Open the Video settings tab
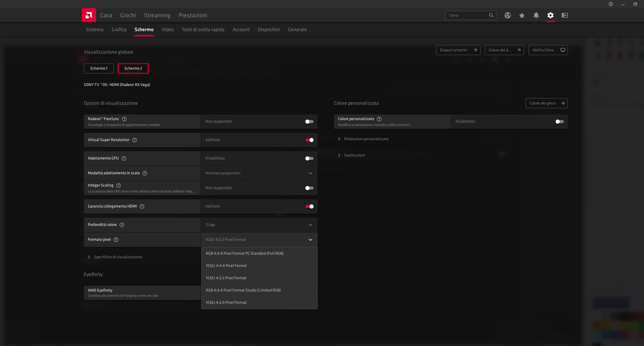The width and height of the screenshot is (644, 346). click(x=168, y=30)
